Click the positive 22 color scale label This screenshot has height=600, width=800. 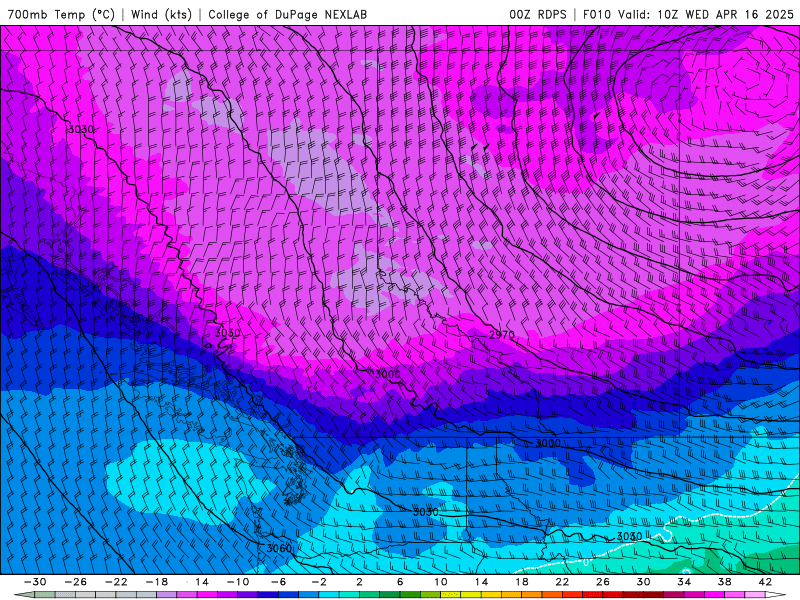(562, 582)
